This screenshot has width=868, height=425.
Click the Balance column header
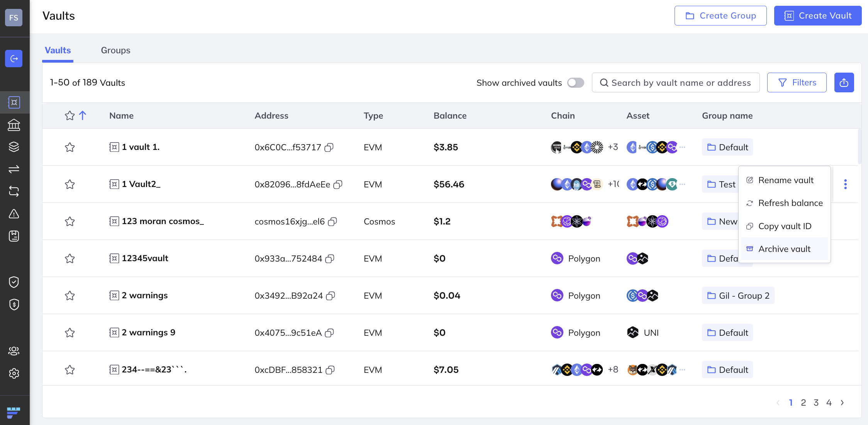[450, 116]
